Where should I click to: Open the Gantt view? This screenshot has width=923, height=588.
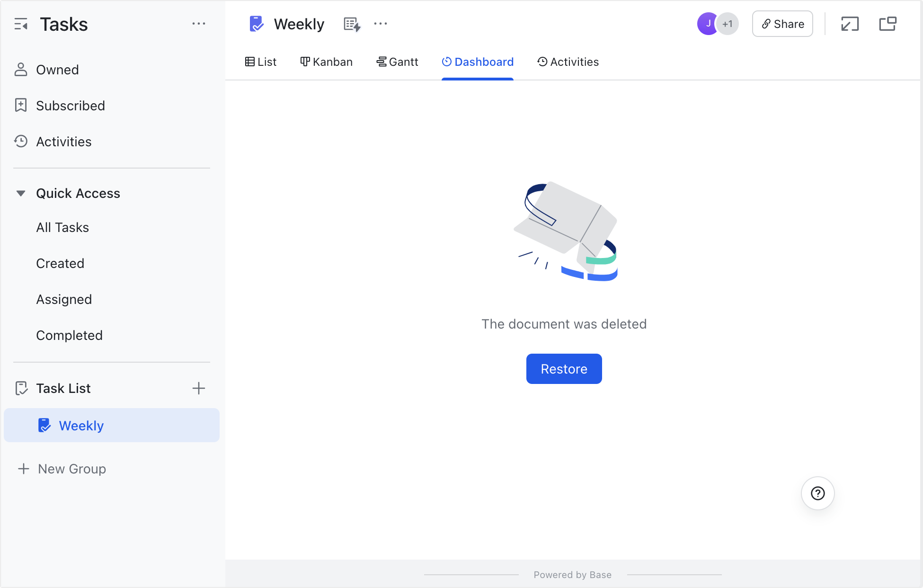398,62
